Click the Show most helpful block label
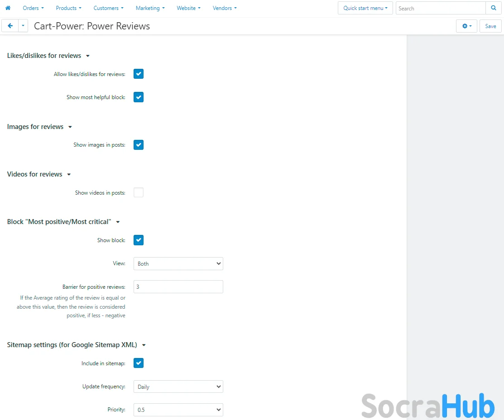The height and width of the screenshot is (420, 504). pyautogui.click(x=96, y=97)
